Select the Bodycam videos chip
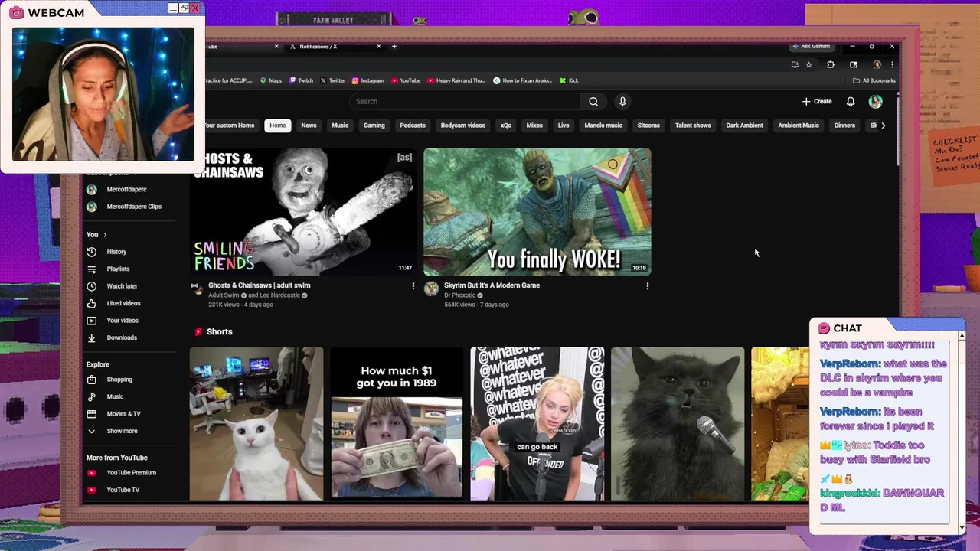 point(463,126)
